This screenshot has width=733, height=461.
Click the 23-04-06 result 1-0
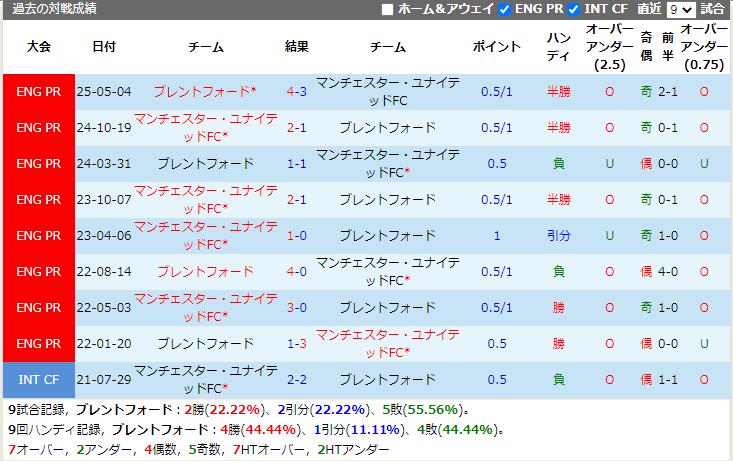(x=297, y=236)
